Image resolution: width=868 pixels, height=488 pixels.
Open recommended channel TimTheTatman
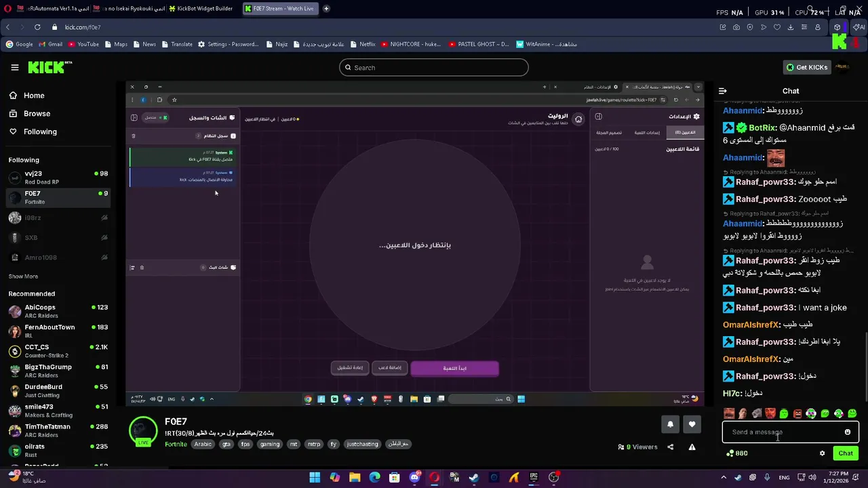coord(58,430)
